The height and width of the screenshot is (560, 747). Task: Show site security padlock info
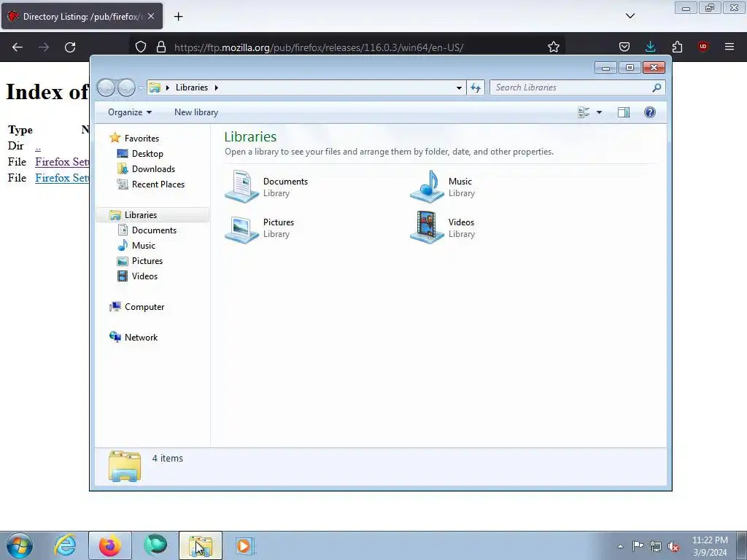[x=161, y=47]
